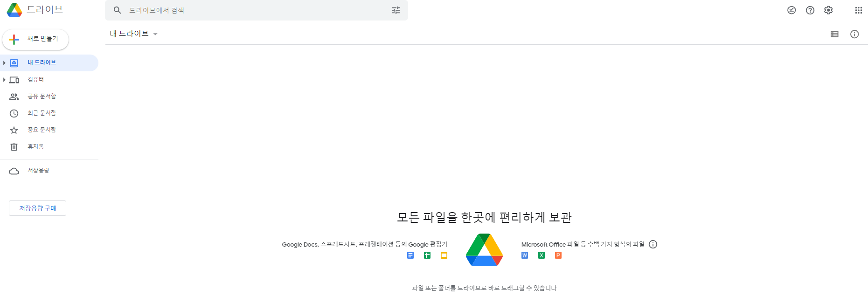The width and height of the screenshot is (868, 303).
Task: Click the PowerPoint file icon
Action: 558,255
